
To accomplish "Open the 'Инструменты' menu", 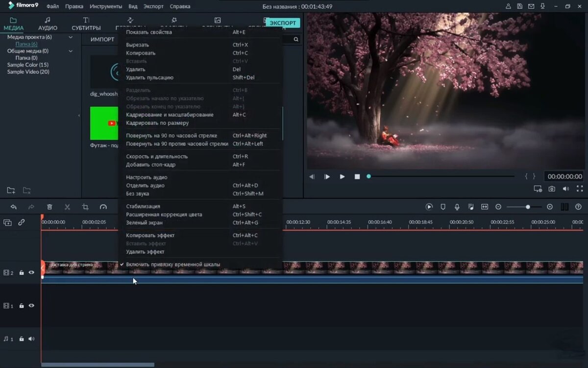I will pos(106,6).
